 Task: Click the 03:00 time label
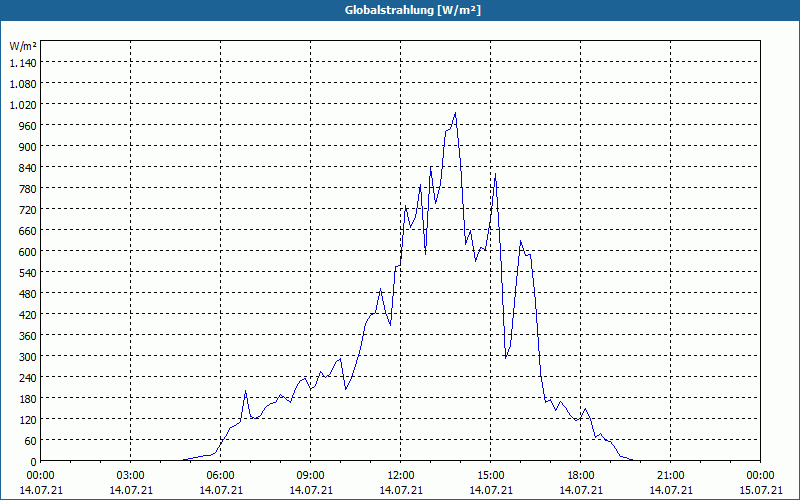pos(131,476)
